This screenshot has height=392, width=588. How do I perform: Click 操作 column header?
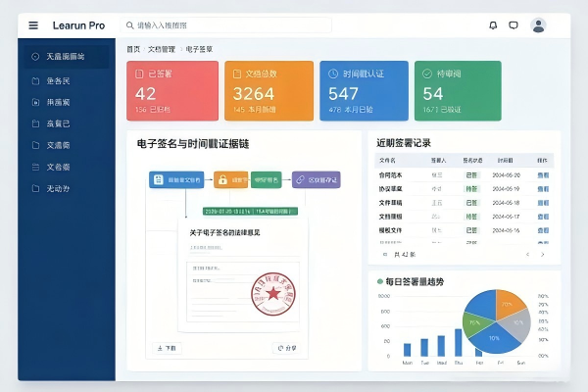(x=542, y=160)
